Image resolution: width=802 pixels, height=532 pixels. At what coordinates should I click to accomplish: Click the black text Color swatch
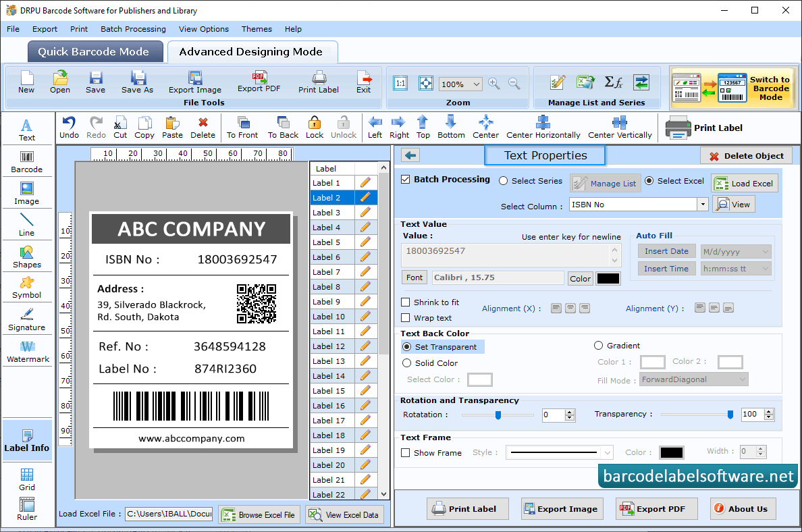tap(608, 278)
